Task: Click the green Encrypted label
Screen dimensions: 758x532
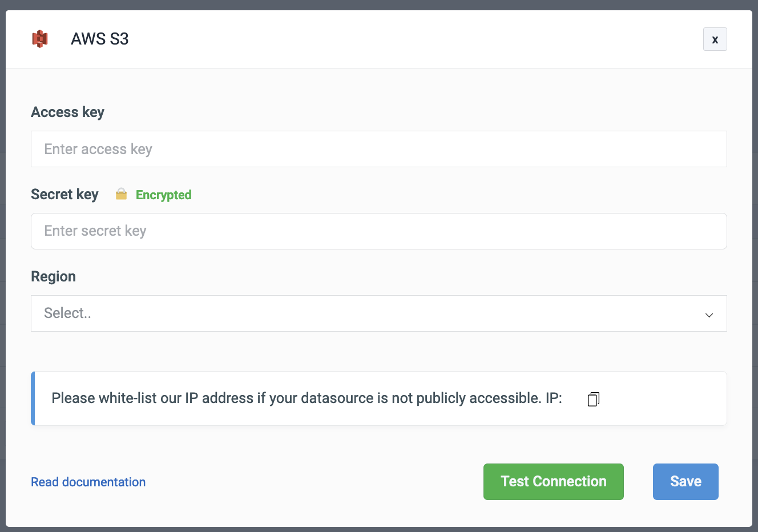Action: [x=163, y=195]
